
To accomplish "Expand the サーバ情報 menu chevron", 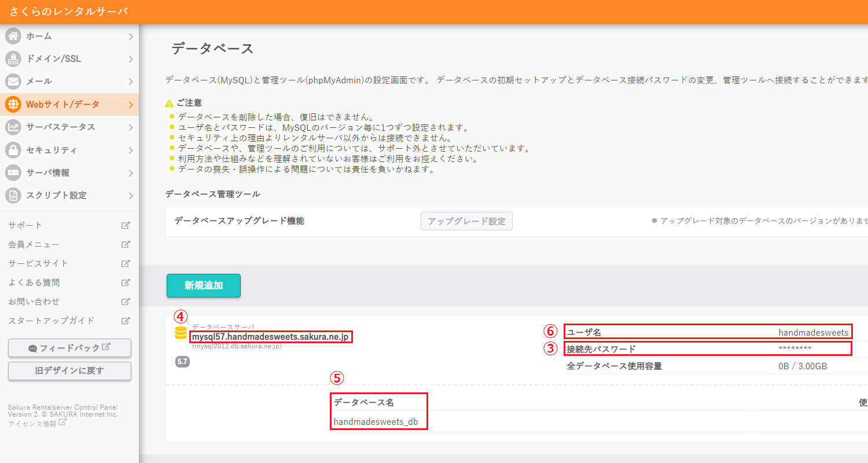I will pos(131,173).
